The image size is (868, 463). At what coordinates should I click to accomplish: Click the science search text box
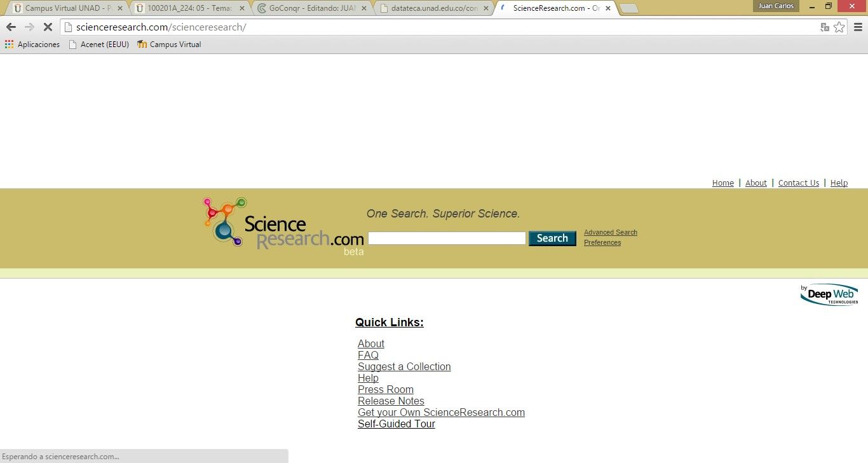point(447,238)
